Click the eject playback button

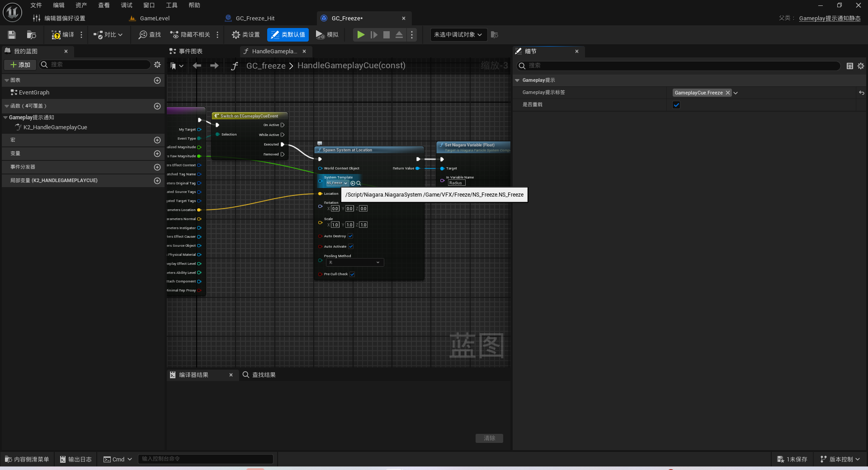pyautogui.click(x=399, y=35)
